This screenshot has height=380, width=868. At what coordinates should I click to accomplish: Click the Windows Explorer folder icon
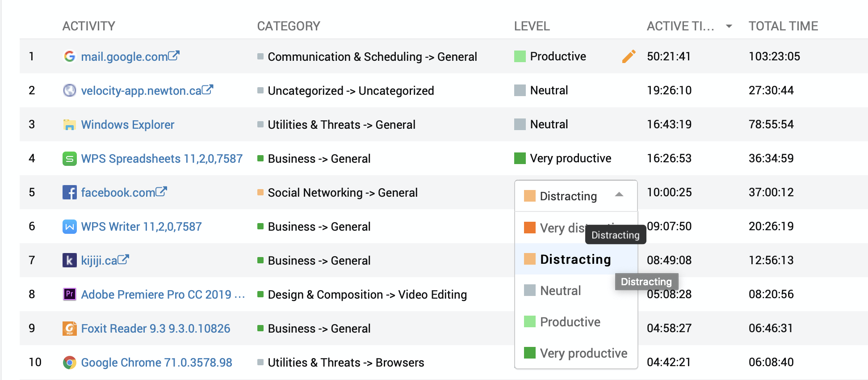pyautogui.click(x=69, y=125)
